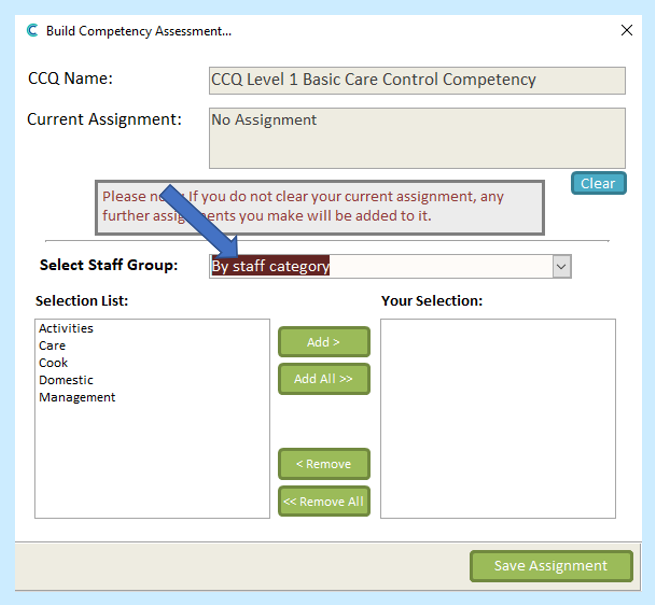Select Activities in the Selection List
655x605 pixels.
pyautogui.click(x=66, y=328)
